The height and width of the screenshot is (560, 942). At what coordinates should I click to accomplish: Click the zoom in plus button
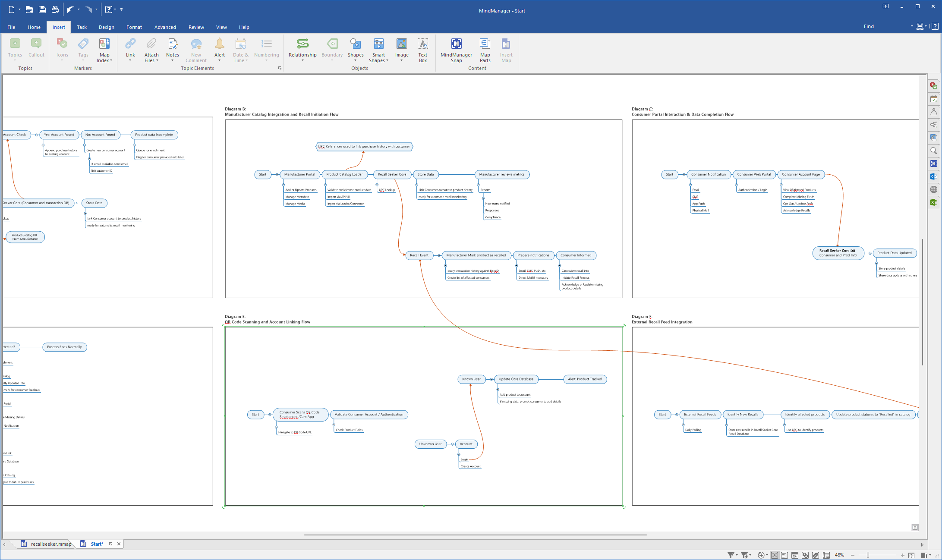(x=902, y=555)
